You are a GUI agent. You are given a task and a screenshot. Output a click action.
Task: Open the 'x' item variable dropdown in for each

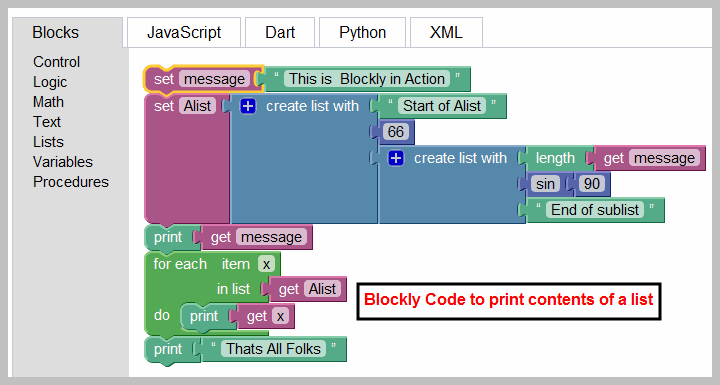click(x=266, y=264)
